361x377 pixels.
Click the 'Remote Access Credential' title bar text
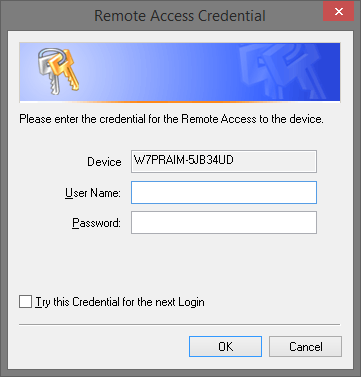(180, 16)
